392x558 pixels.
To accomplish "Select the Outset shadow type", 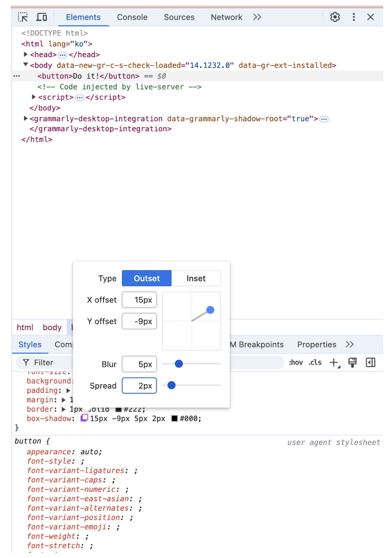I will (x=147, y=278).
